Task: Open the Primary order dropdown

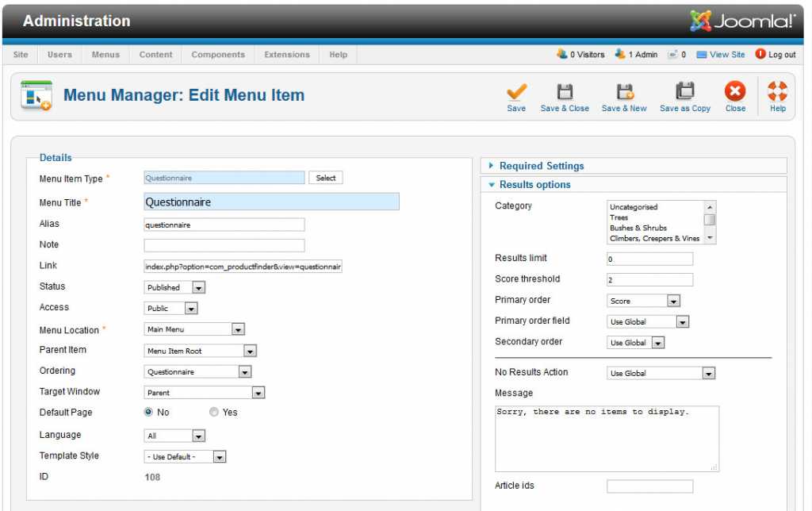Action: [643, 301]
